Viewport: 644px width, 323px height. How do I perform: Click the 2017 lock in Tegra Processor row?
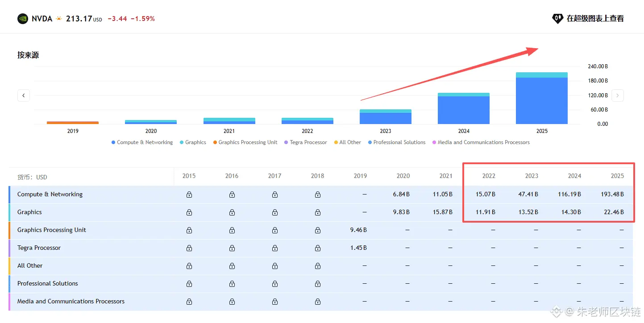click(x=275, y=248)
